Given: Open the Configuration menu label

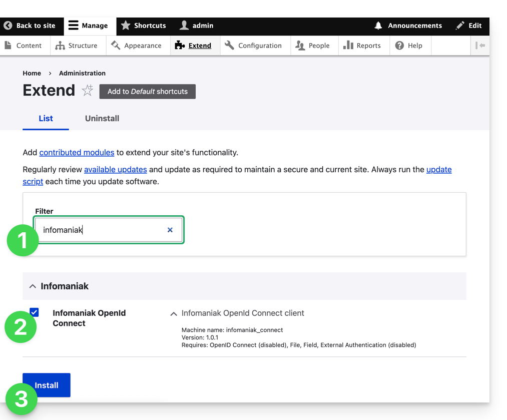Looking at the screenshot, I should tap(260, 46).
